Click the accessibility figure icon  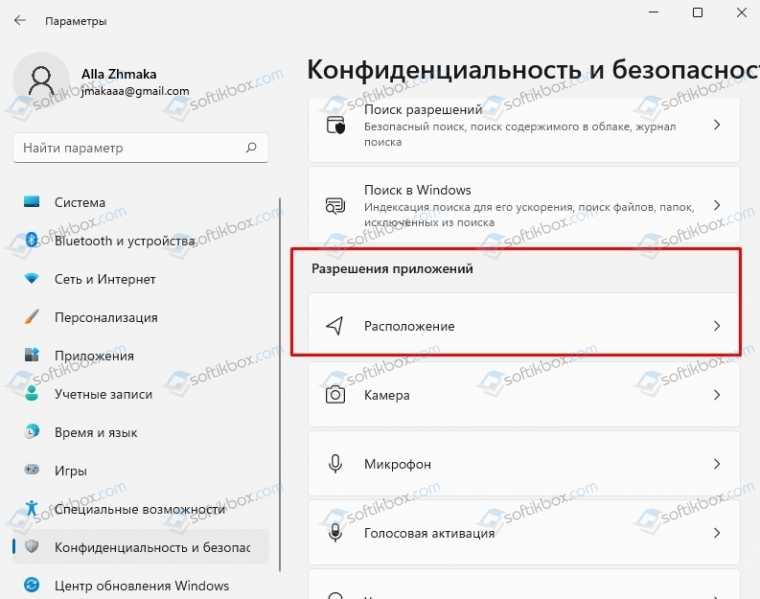tap(32, 508)
